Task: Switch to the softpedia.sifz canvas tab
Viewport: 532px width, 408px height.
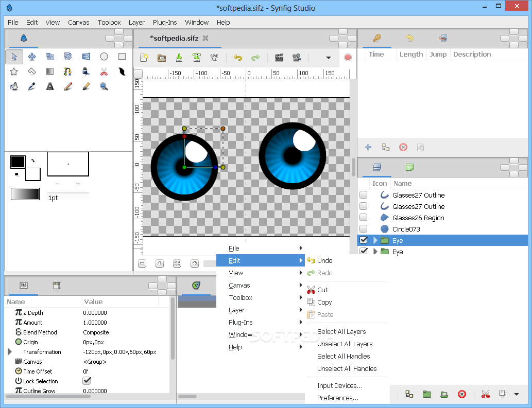Action: [175, 38]
